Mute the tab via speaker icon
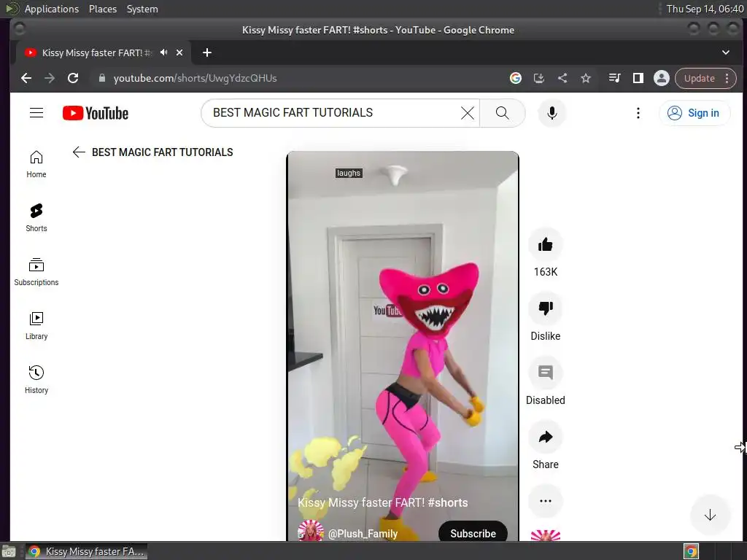The height and width of the screenshot is (560, 747). 164,52
